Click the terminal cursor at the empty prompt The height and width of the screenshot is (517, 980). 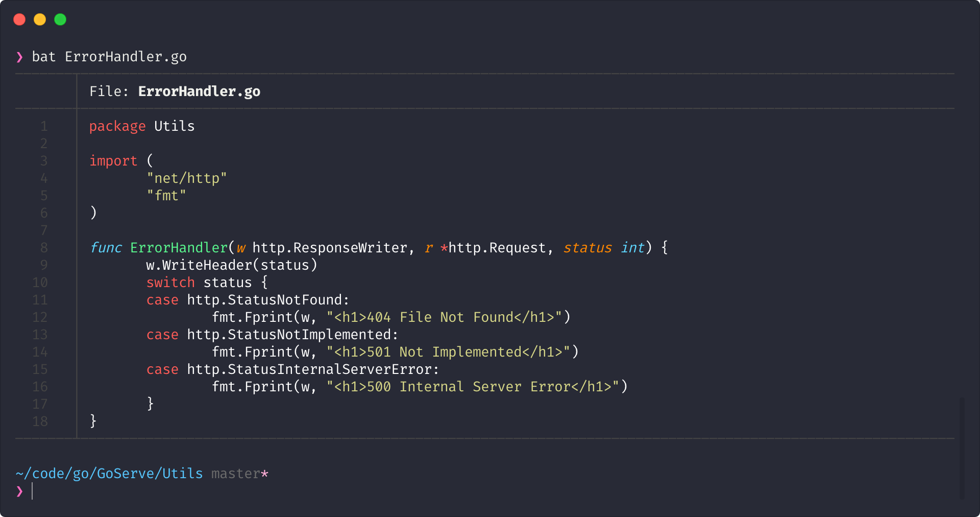tap(32, 491)
